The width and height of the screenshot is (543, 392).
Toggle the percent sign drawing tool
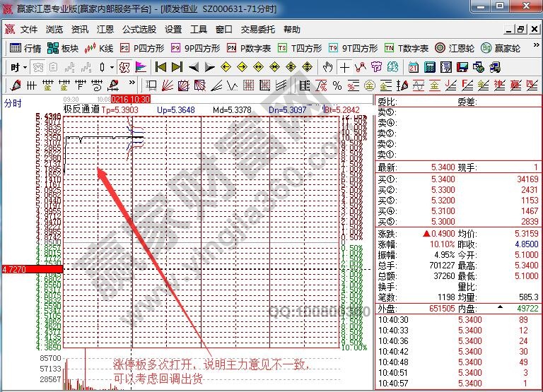click(x=337, y=85)
